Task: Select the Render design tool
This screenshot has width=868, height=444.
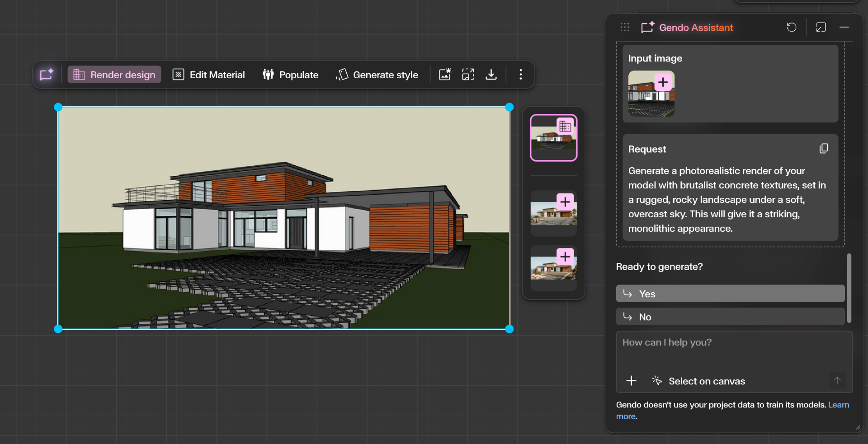Action: [114, 75]
